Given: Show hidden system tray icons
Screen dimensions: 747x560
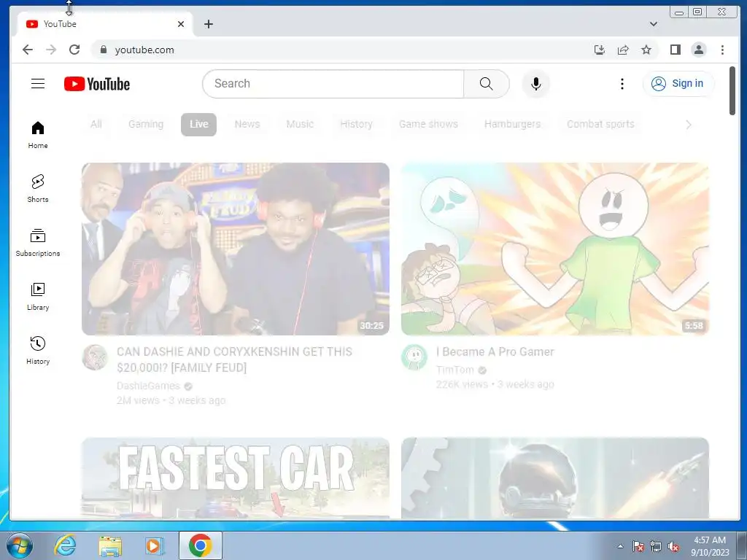Looking at the screenshot, I should click(x=620, y=546).
